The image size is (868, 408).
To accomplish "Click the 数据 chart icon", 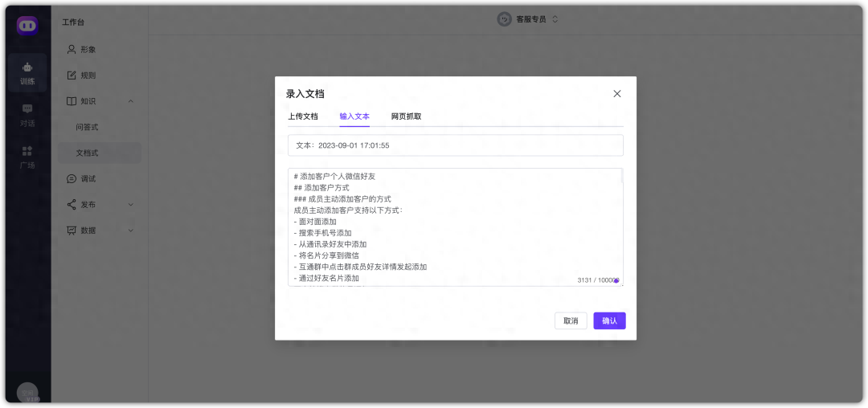I will [x=72, y=231].
